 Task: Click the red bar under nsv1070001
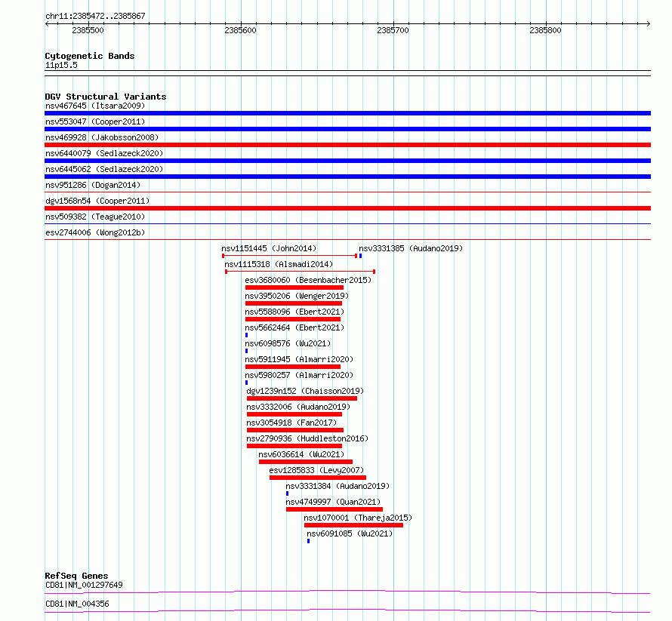tap(353, 525)
